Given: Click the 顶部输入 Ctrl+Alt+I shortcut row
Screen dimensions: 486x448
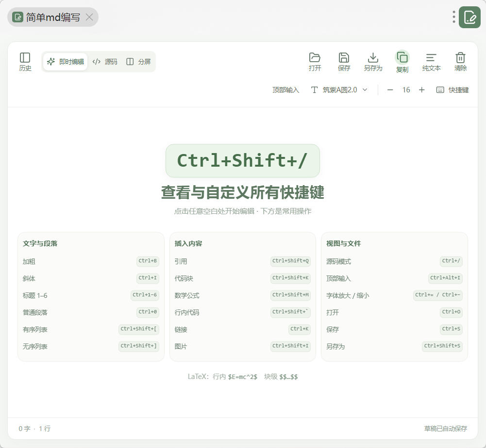Looking at the screenshot, I should [x=394, y=278].
